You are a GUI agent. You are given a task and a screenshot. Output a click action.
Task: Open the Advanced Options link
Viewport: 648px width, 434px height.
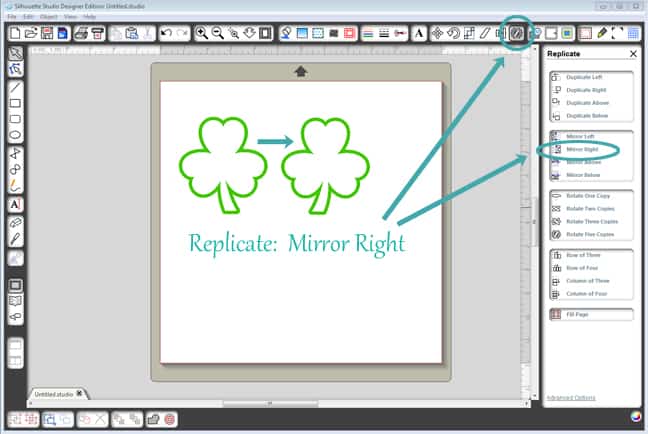573,398
